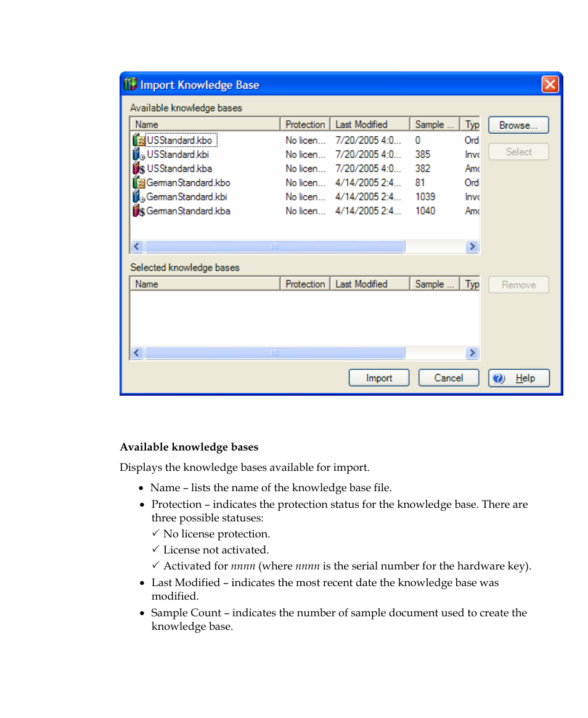The height and width of the screenshot is (718, 588).
Task: Click the GermanStandard.kbi file icon
Action: coord(139,197)
